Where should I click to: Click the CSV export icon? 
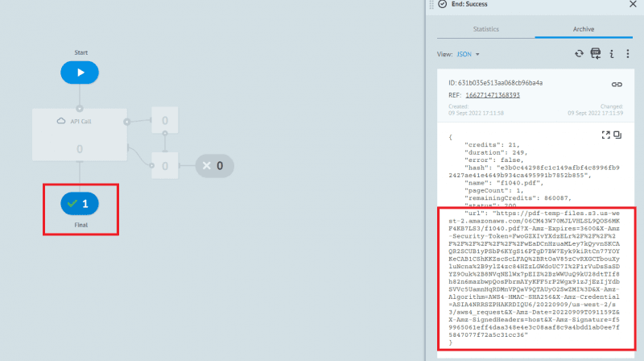pos(595,54)
